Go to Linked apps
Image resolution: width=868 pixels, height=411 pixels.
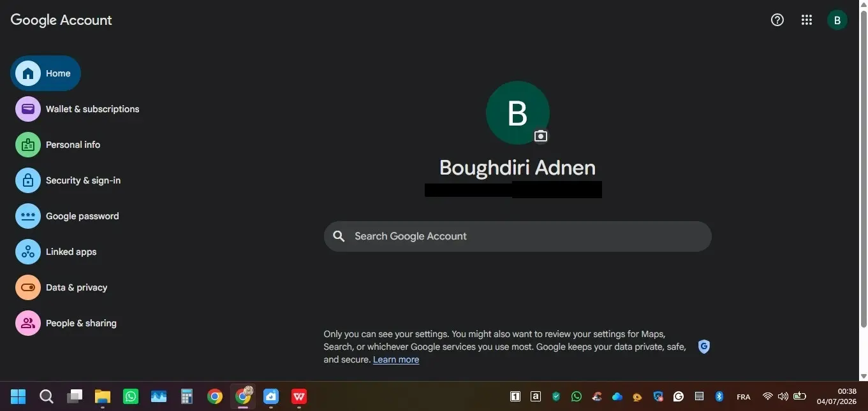[x=56, y=252]
